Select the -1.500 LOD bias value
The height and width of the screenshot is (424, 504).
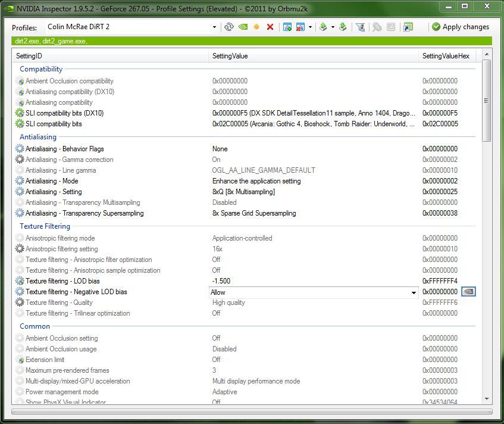point(221,281)
